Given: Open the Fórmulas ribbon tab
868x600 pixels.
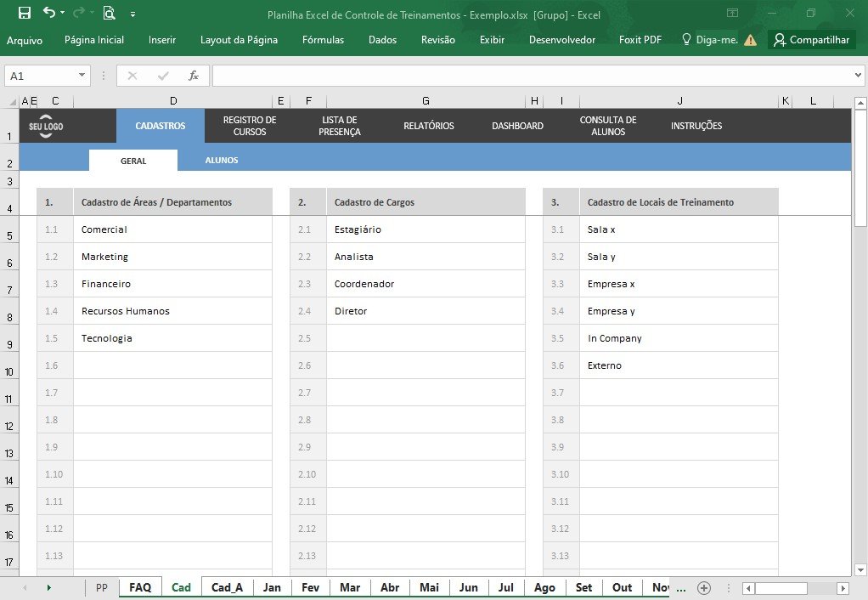Looking at the screenshot, I should [x=324, y=40].
